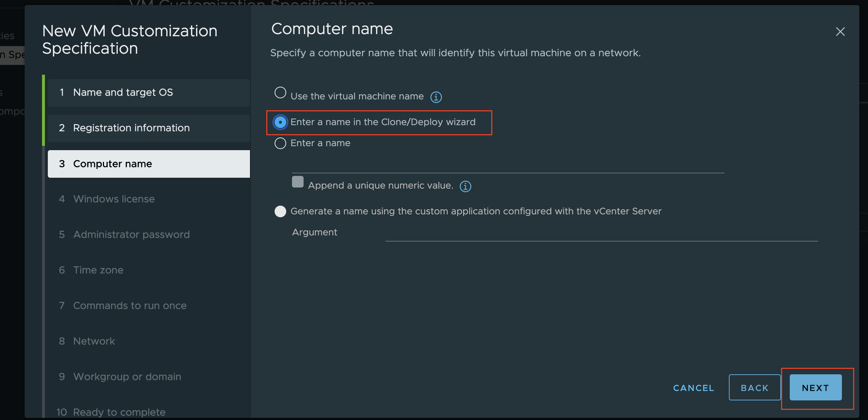Click the Argument input field
This screenshot has width=868, height=420.
pos(601,234)
